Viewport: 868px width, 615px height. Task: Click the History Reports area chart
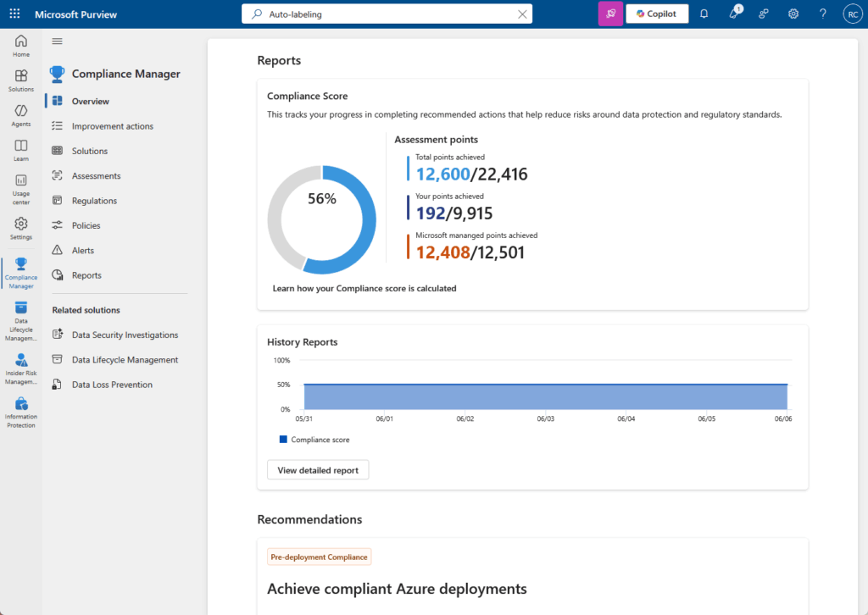pyautogui.click(x=545, y=396)
